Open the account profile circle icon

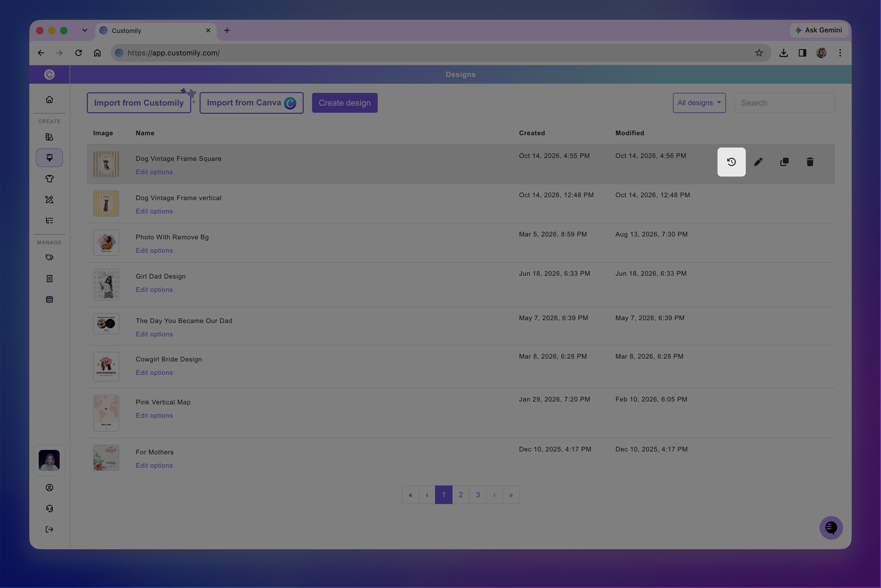49,488
